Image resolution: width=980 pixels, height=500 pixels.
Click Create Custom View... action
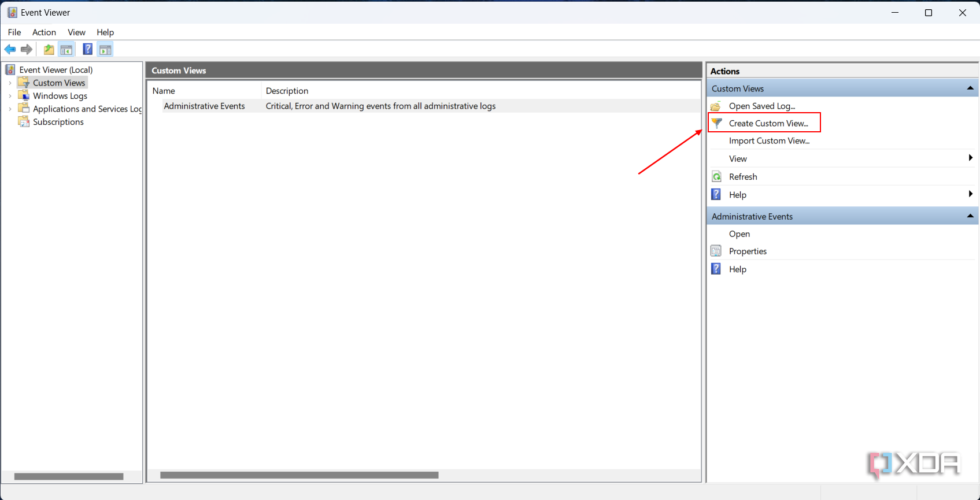pos(768,123)
